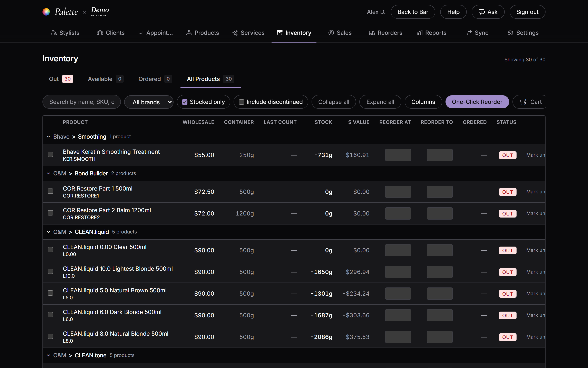
Task: Switch to the Ordered tab
Action: (155, 79)
